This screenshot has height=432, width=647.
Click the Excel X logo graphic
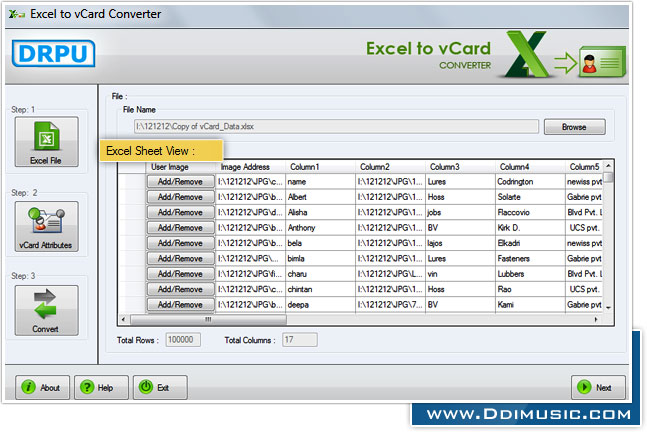[x=527, y=54]
